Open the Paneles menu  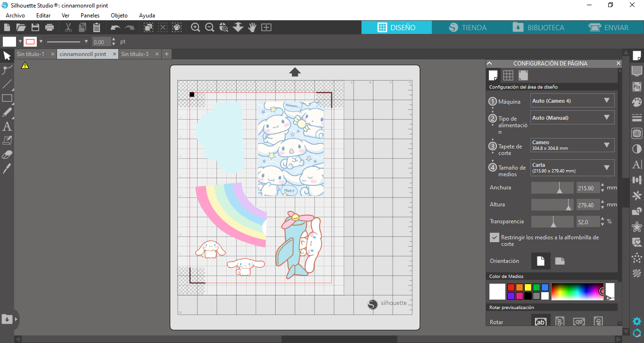(90, 16)
